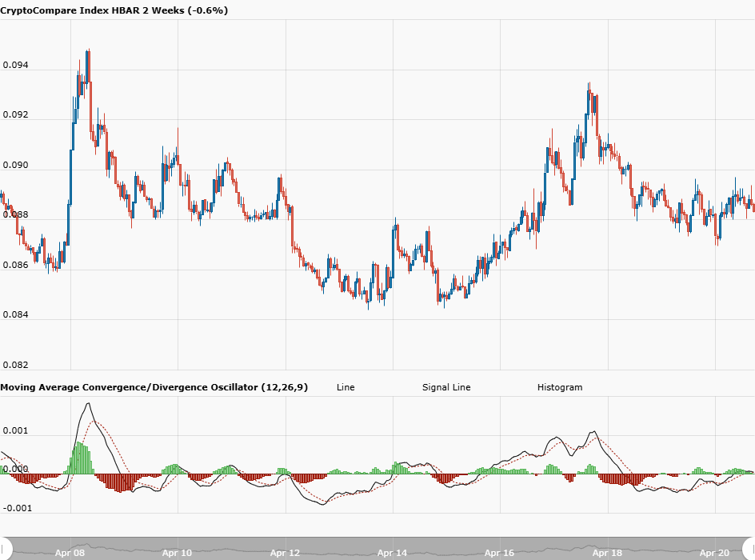Click Apr 12 on the bottom range navigator
Image resolution: width=755 pixels, height=560 pixels.
[x=285, y=552]
